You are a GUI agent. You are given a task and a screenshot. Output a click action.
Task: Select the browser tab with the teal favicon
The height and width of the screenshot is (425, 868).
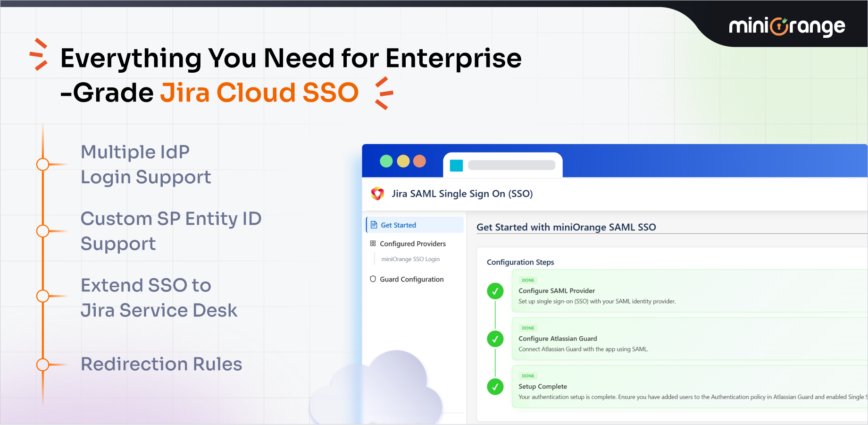click(x=503, y=165)
